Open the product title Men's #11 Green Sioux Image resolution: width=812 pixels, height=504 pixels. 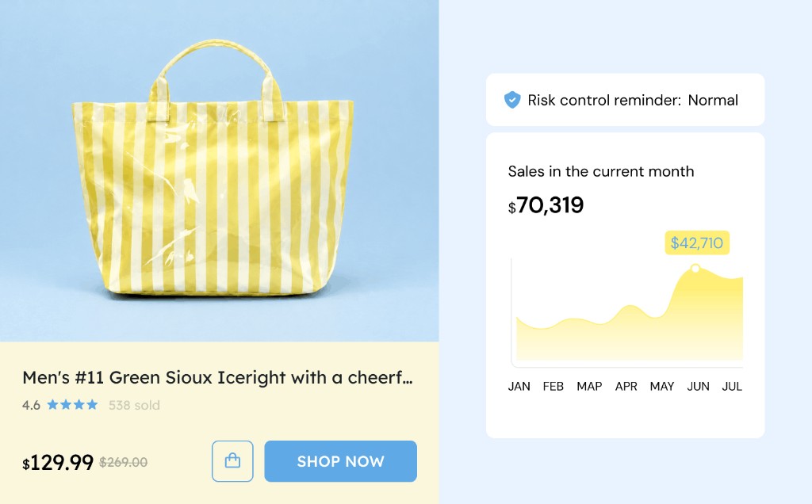217,378
